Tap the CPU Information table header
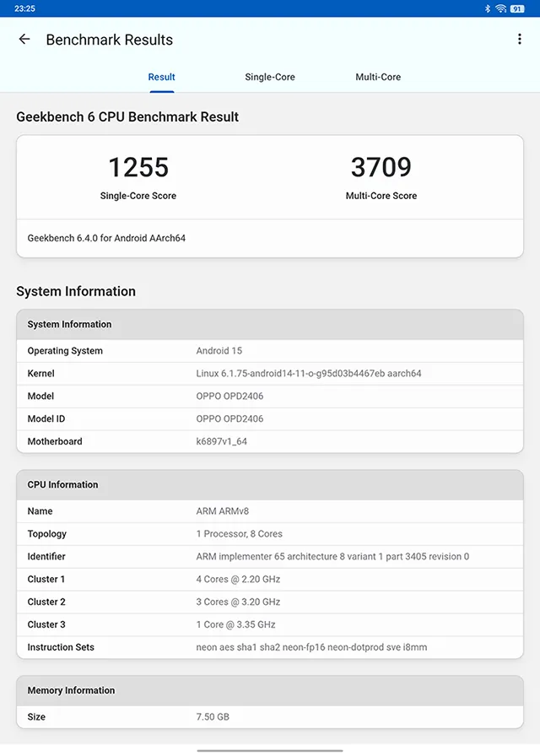The height and width of the screenshot is (756, 540). [270, 485]
